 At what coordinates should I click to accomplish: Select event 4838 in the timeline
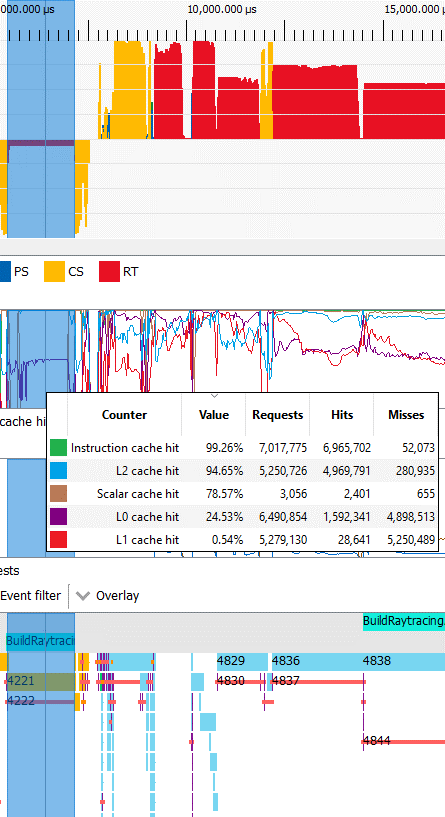click(x=404, y=661)
